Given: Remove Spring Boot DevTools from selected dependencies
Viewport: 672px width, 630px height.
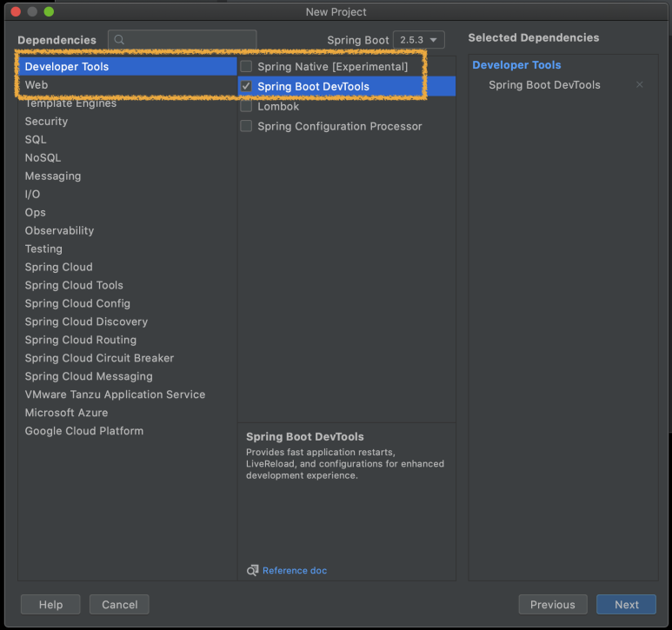Looking at the screenshot, I should click(640, 85).
